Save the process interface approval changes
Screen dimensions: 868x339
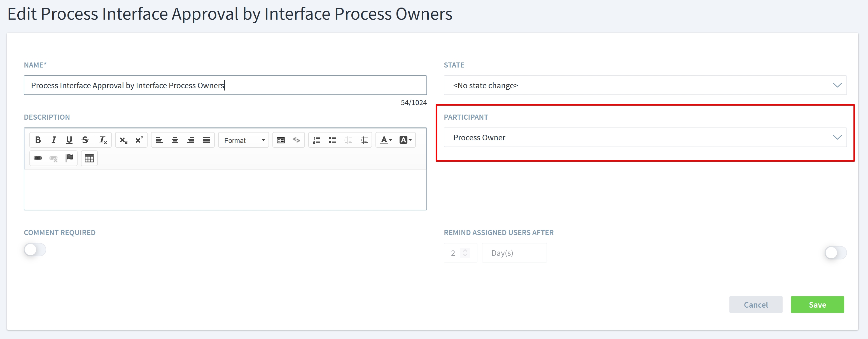point(817,304)
